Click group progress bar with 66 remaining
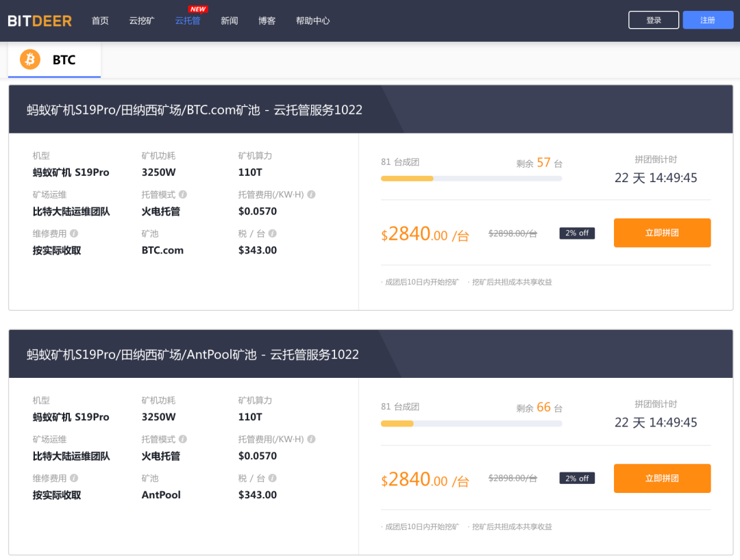This screenshot has height=560, width=740. tap(471, 423)
